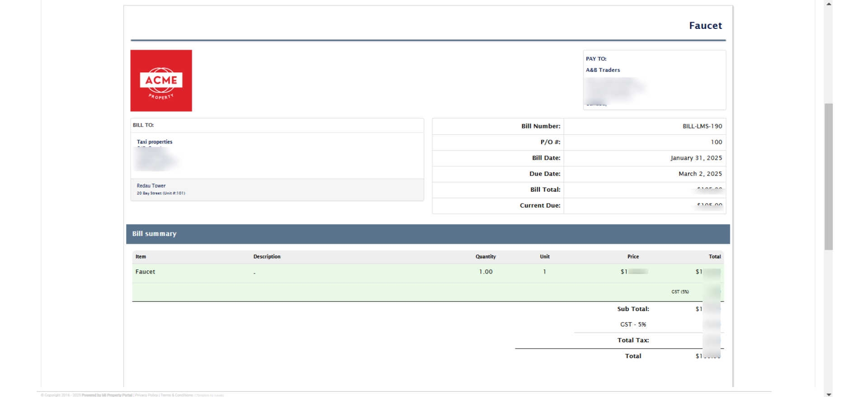
Task: Click the Quantity column header
Action: pos(486,257)
